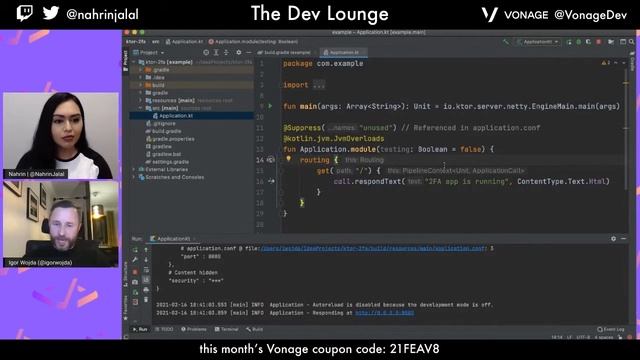This screenshot has height=360, width=640.
Task: Click expand all icon in Project panel header
Action: point(216,53)
